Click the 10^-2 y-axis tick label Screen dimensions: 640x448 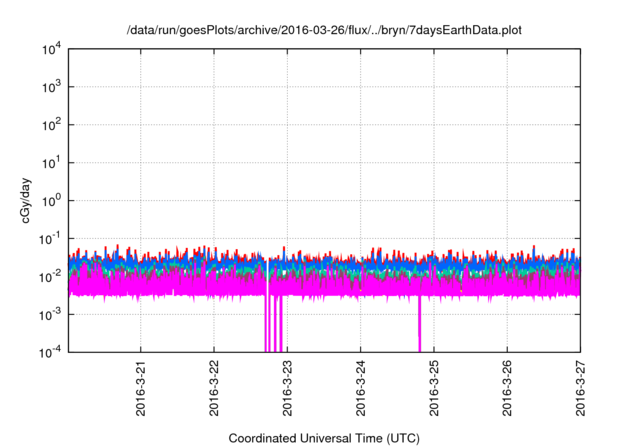click(50, 277)
